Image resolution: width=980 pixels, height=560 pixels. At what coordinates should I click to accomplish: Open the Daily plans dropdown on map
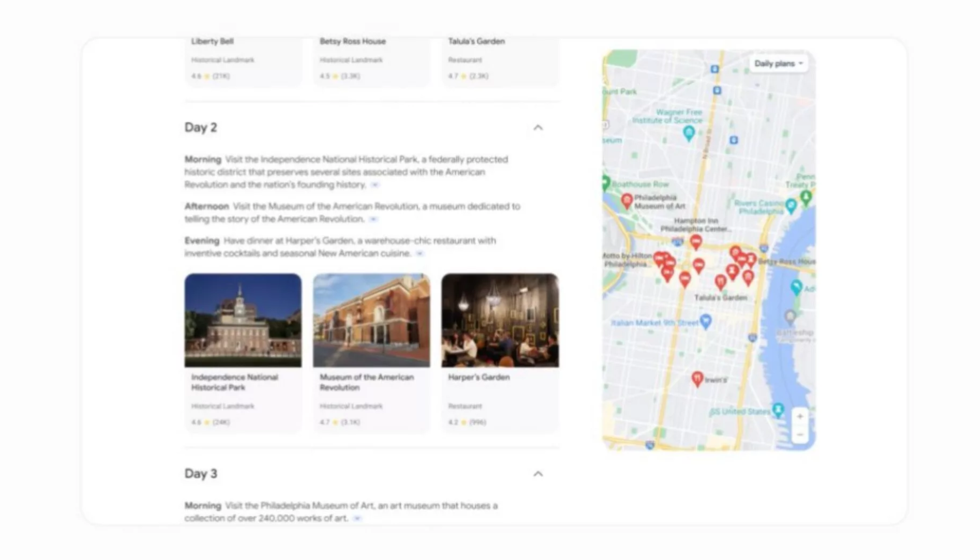click(779, 64)
